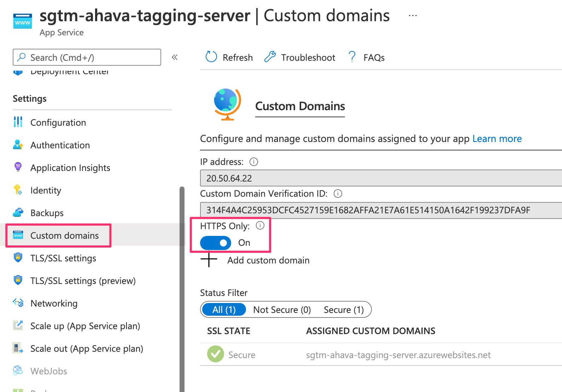Click the FAQs label in the toolbar
This screenshot has height=392, width=562.
[x=374, y=58]
